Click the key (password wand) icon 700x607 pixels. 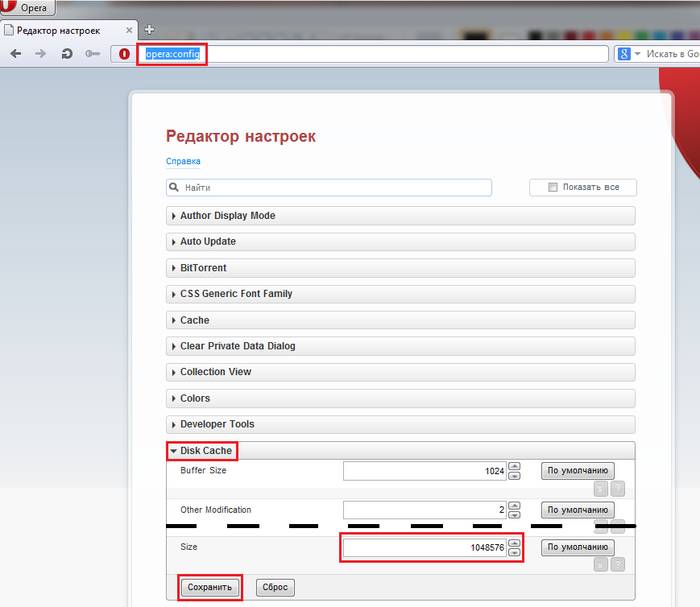[92, 54]
